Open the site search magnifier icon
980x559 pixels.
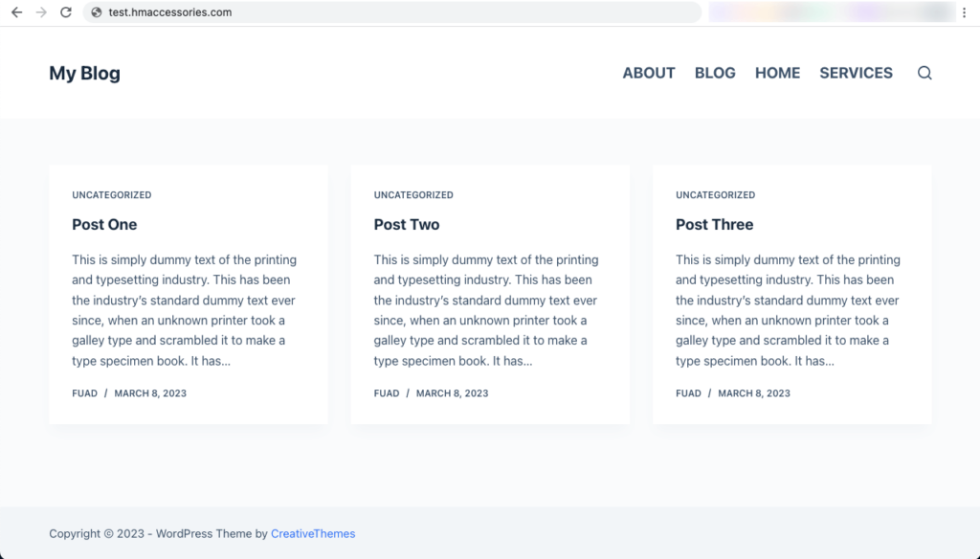tap(924, 73)
